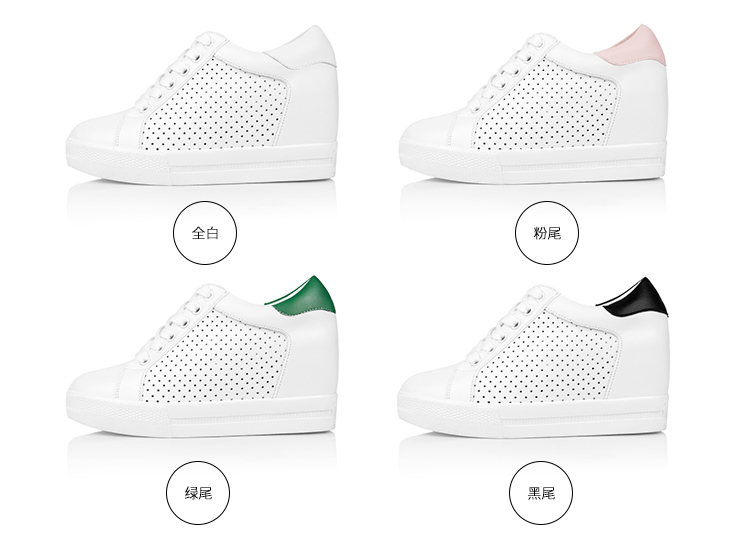Open the pink-heel sneaker image
The image size is (750, 537).
[x=533, y=104]
